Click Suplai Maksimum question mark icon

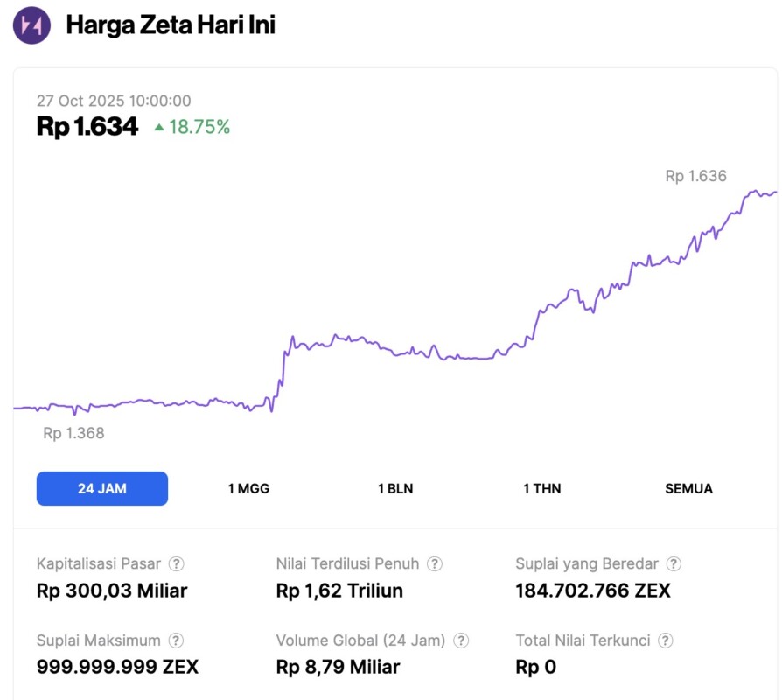click(x=177, y=640)
